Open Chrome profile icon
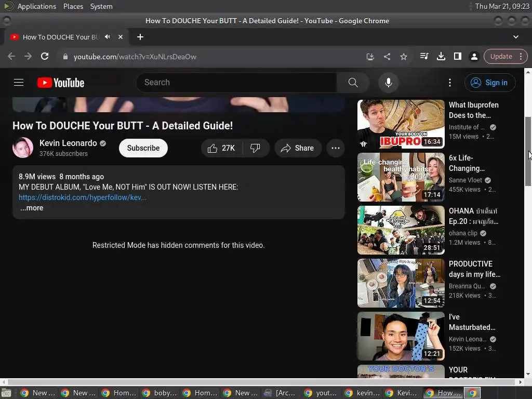Viewport: 532px width, 399px height. pos(474,56)
